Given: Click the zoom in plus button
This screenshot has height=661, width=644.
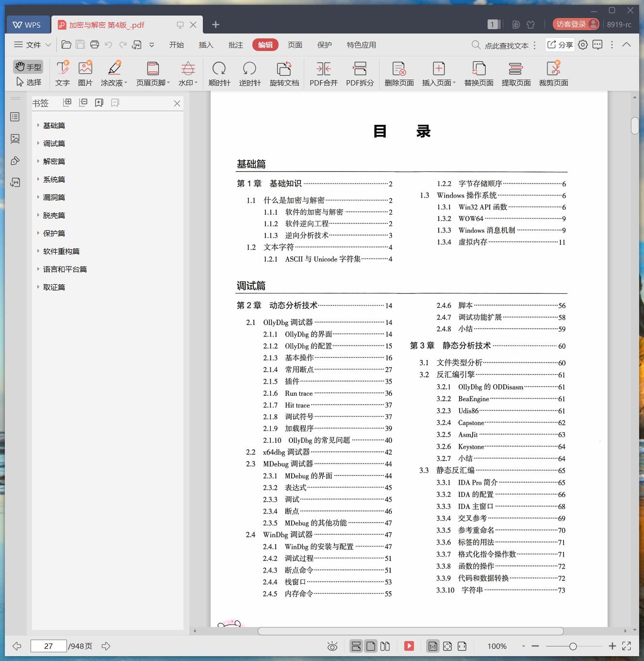Looking at the screenshot, I should coord(612,646).
